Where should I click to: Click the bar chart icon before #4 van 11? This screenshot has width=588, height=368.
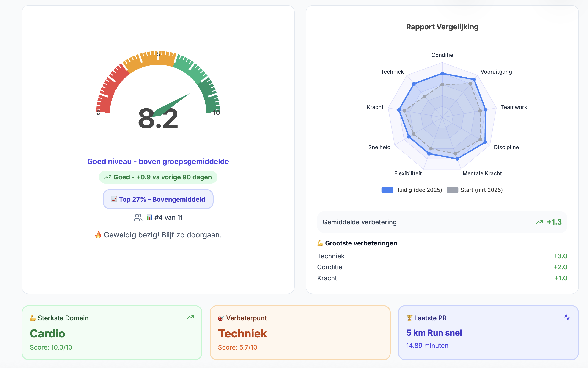(x=149, y=217)
